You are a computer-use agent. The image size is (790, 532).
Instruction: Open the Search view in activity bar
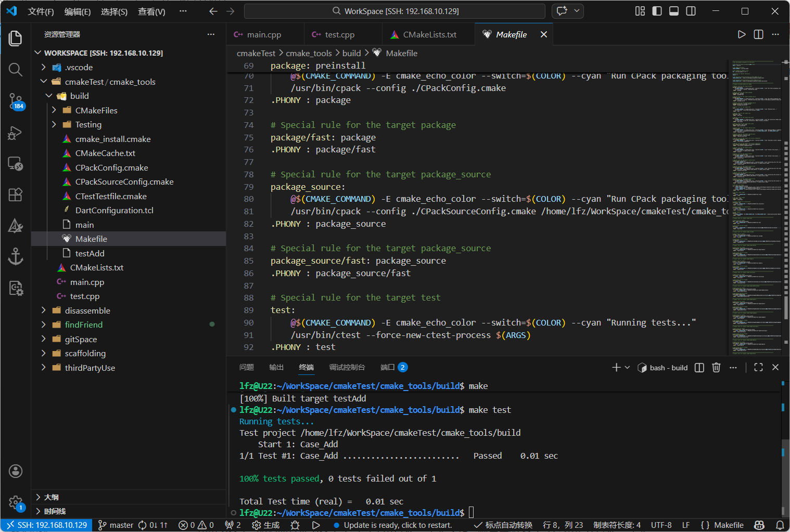(16, 70)
